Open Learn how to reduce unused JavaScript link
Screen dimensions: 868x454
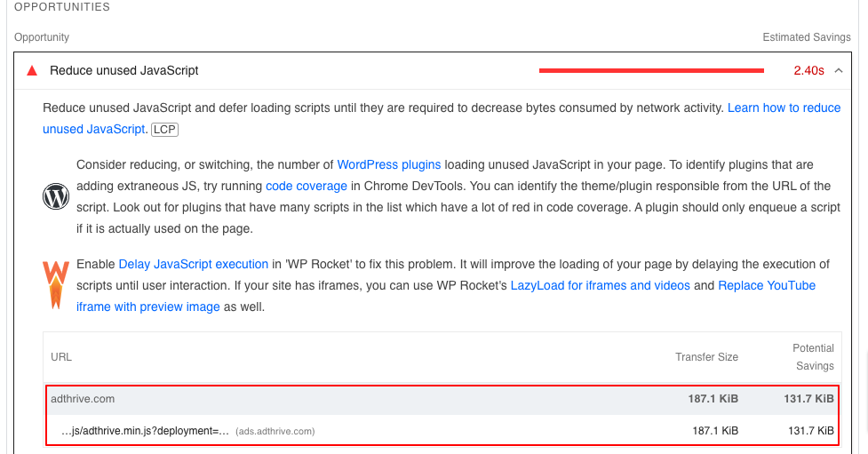(x=784, y=108)
